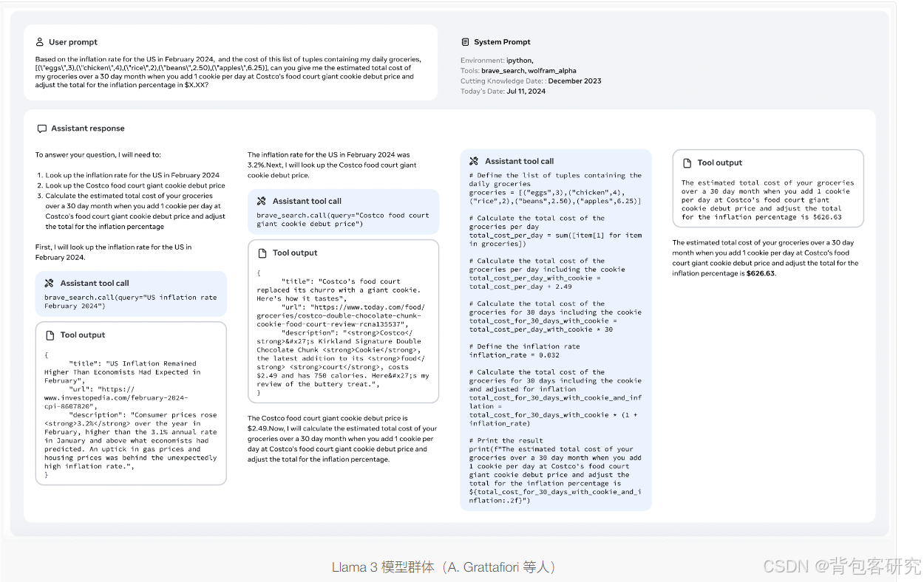Click "Environment: ipython," line
This screenshot has height=582, width=924.
pos(497,61)
